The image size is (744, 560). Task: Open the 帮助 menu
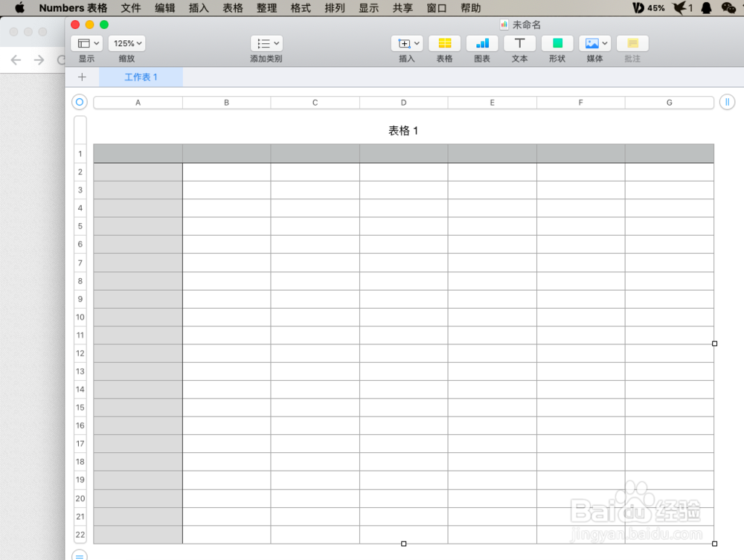coord(471,7)
